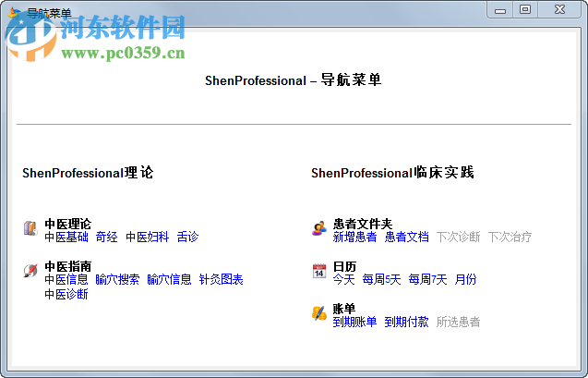Open the 到期付款 link
This screenshot has width=588, height=378.
point(406,322)
